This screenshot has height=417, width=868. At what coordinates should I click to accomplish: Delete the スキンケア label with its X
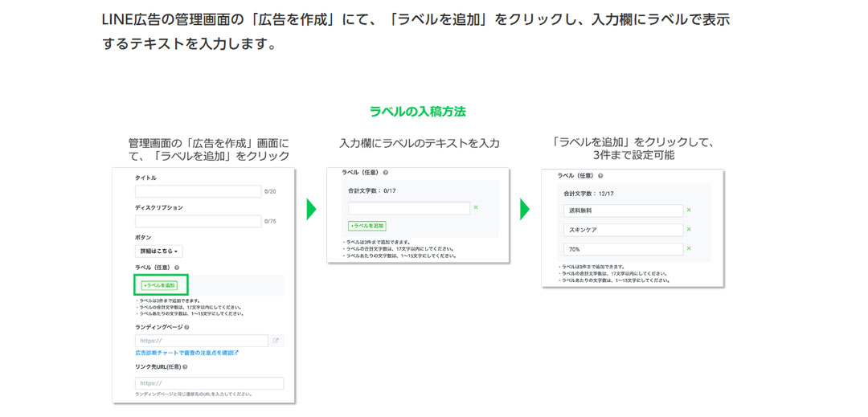(689, 229)
